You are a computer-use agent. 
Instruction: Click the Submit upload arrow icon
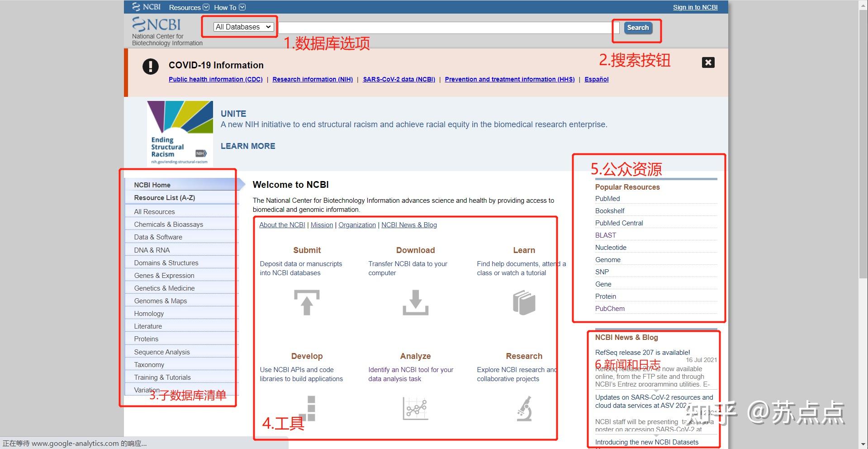pyautogui.click(x=307, y=302)
